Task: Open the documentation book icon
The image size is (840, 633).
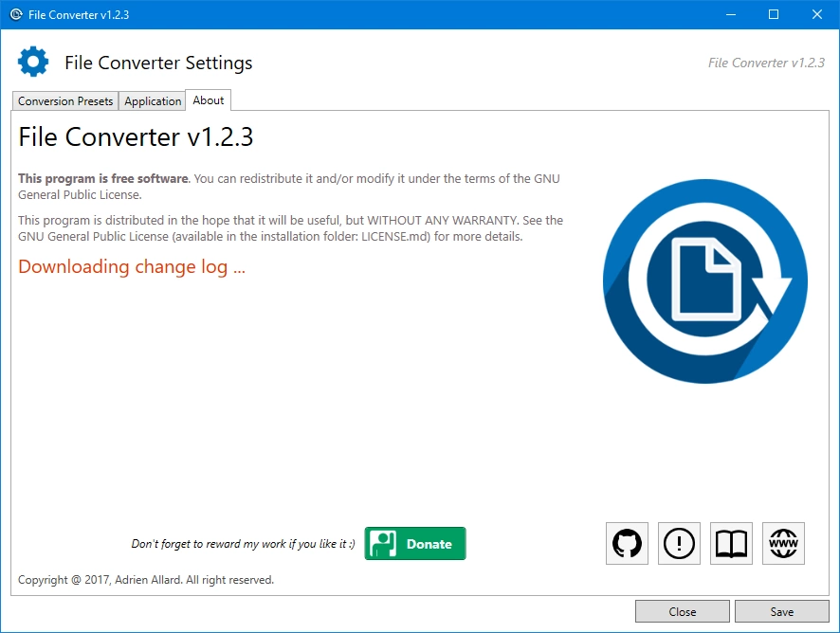Action: pos(731,544)
